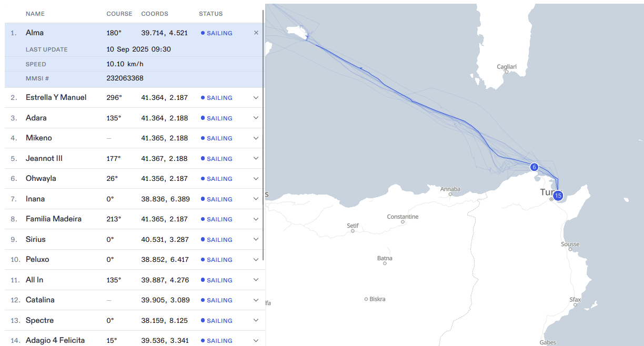The width and height of the screenshot is (644, 346).
Task: Select the All In boat name
Action: [x=35, y=280]
